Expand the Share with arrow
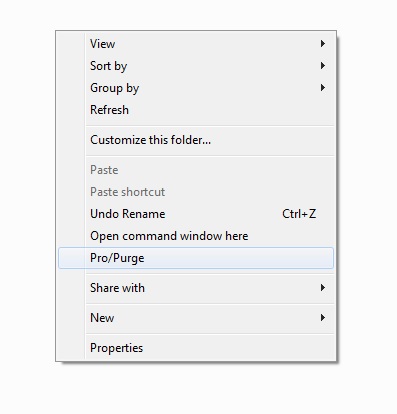Screen dimensions: 397x414 click(322, 288)
